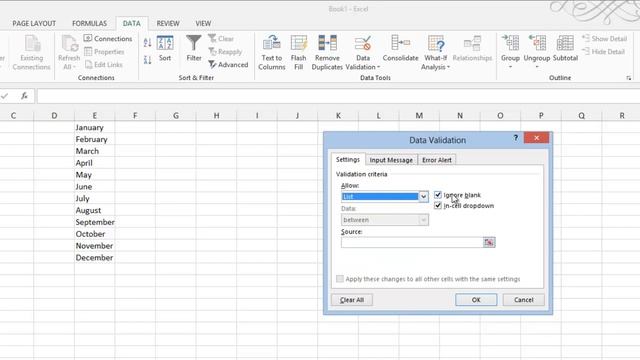Click Edit Links in ribbon
This screenshot has height=360, width=640.
[x=104, y=64]
